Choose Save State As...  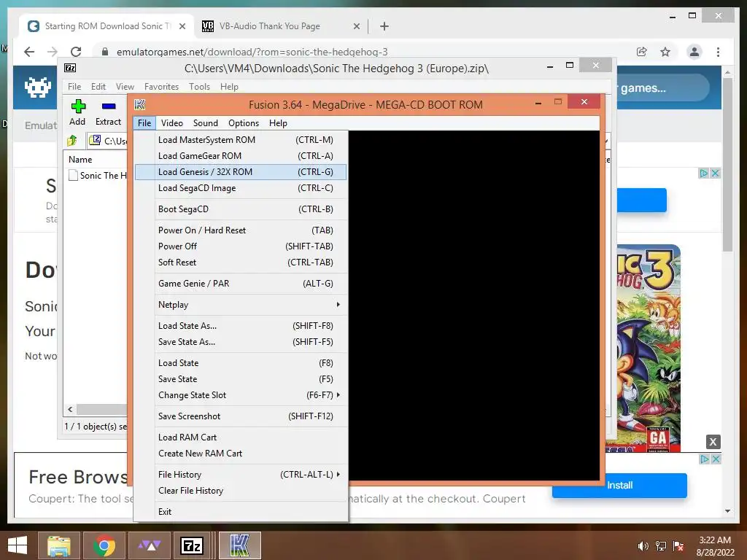[241, 342]
